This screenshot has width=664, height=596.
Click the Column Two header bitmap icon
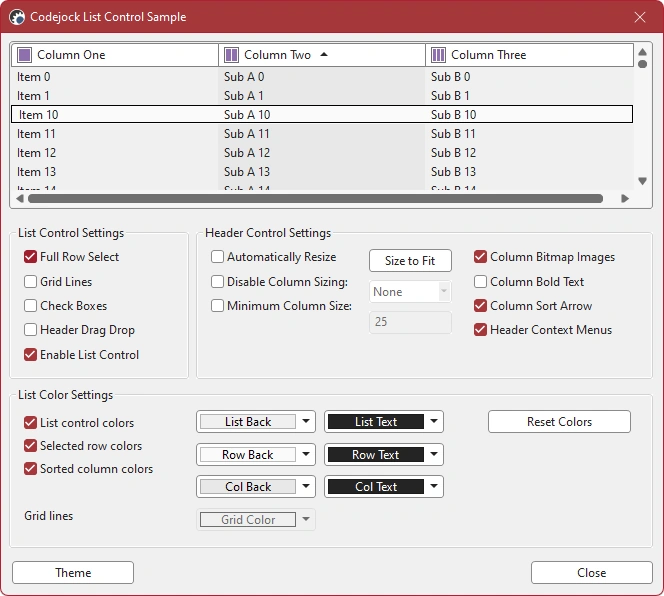(231, 55)
